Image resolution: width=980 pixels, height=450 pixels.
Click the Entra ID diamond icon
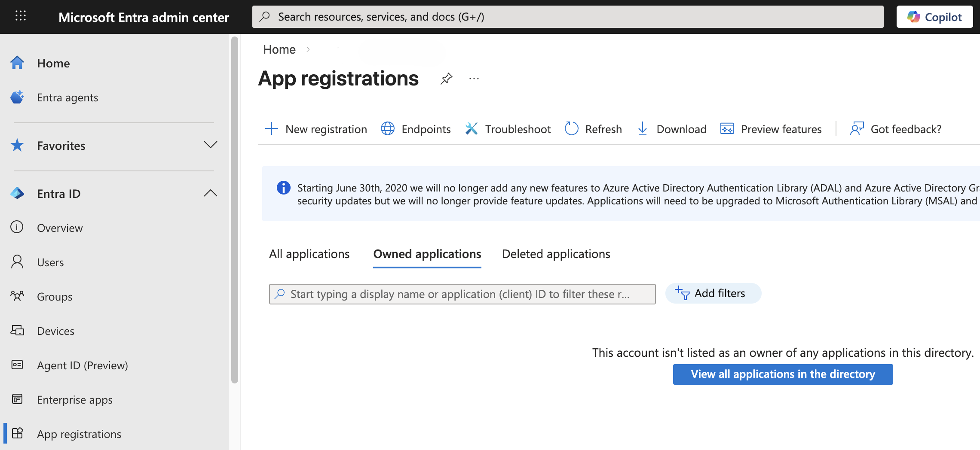17,193
